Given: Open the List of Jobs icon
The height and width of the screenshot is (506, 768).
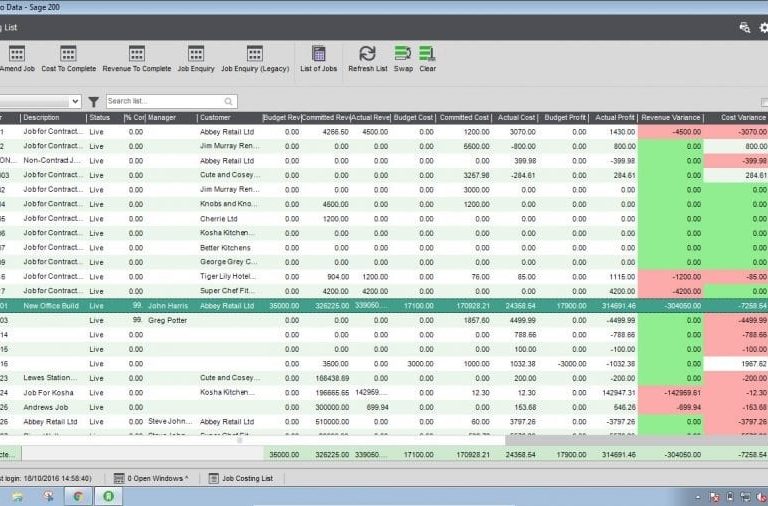Looking at the screenshot, I should [318, 54].
